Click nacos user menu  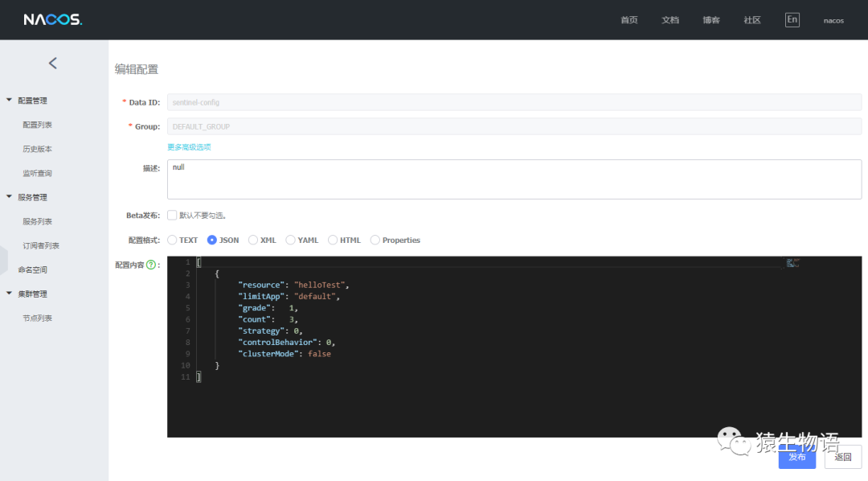(833, 20)
